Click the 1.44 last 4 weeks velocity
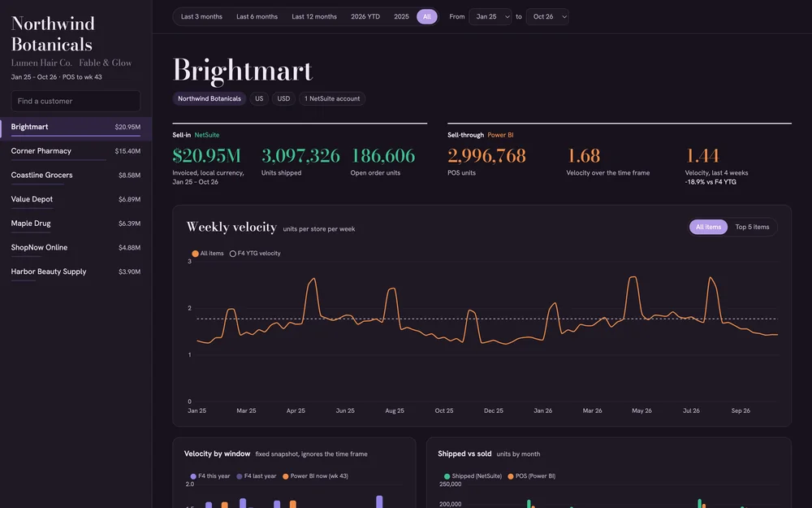 click(702, 155)
